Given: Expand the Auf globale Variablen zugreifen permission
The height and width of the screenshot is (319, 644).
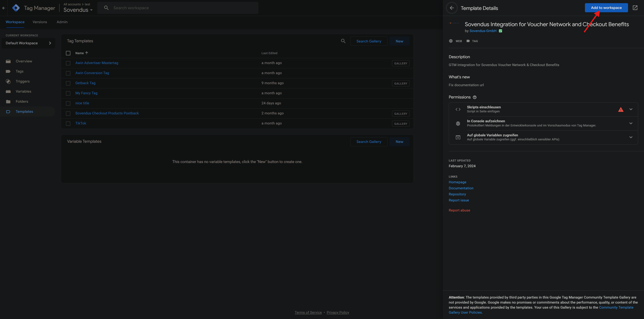Looking at the screenshot, I should pyautogui.click(x=631, y=137).
